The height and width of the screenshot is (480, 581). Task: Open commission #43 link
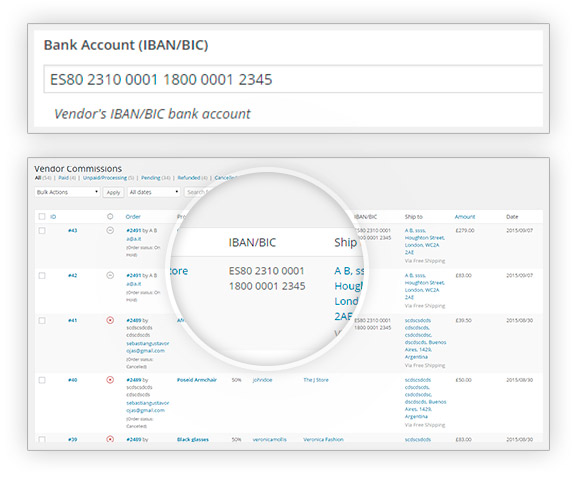[73, 231]
